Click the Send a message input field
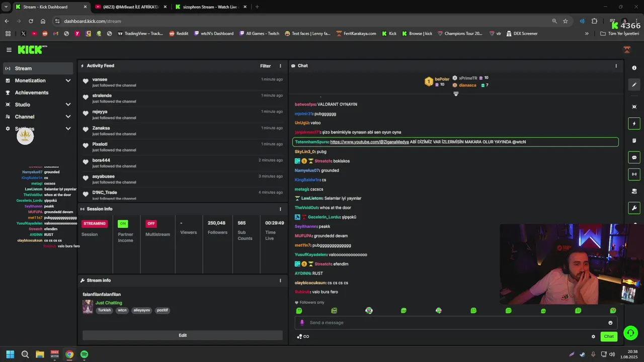644x362 pixels. click(455, 323)
